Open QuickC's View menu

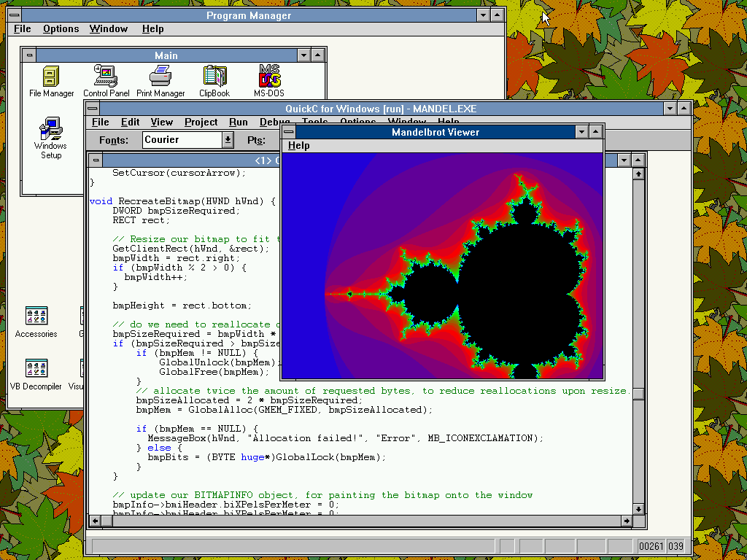pyautogui.click(x=161, y=122)
